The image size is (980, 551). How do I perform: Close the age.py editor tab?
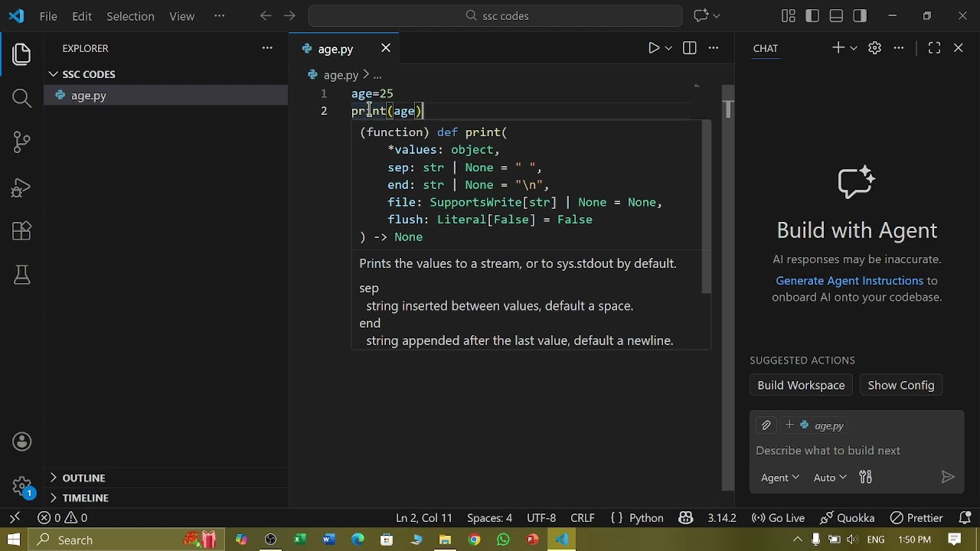click(386, 48)
